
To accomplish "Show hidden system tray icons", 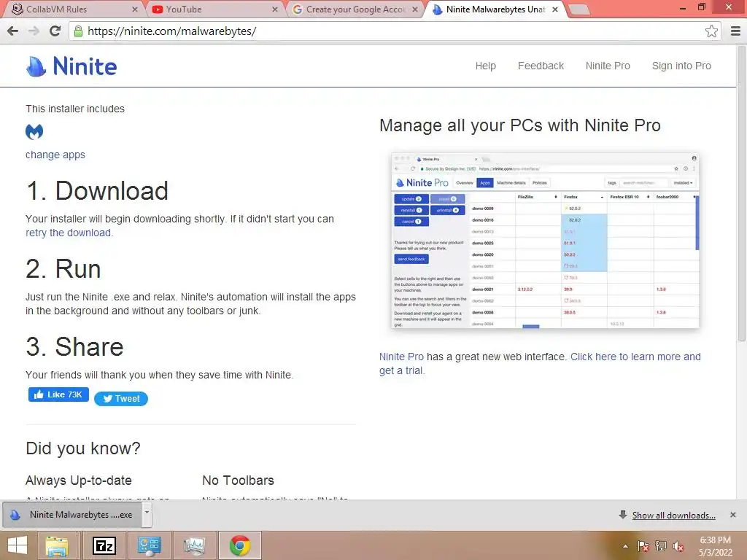I will (x=625, y=546).
